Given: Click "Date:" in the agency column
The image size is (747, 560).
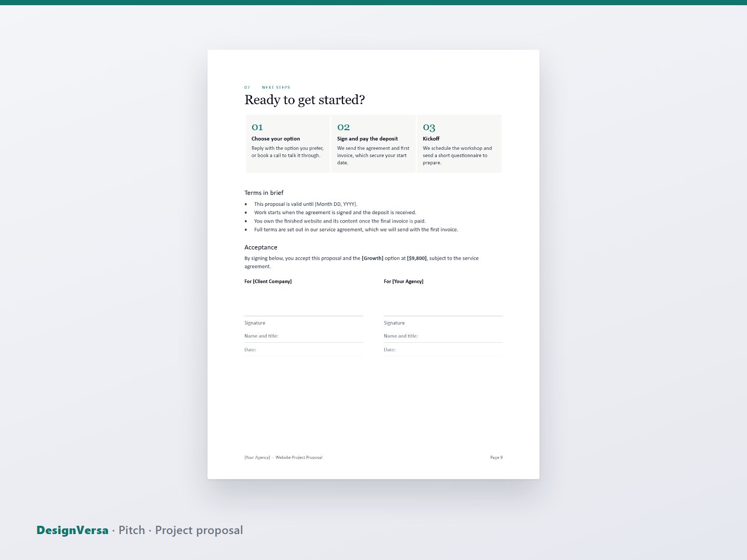Looking at the screenshot, I should click(390, 350).
